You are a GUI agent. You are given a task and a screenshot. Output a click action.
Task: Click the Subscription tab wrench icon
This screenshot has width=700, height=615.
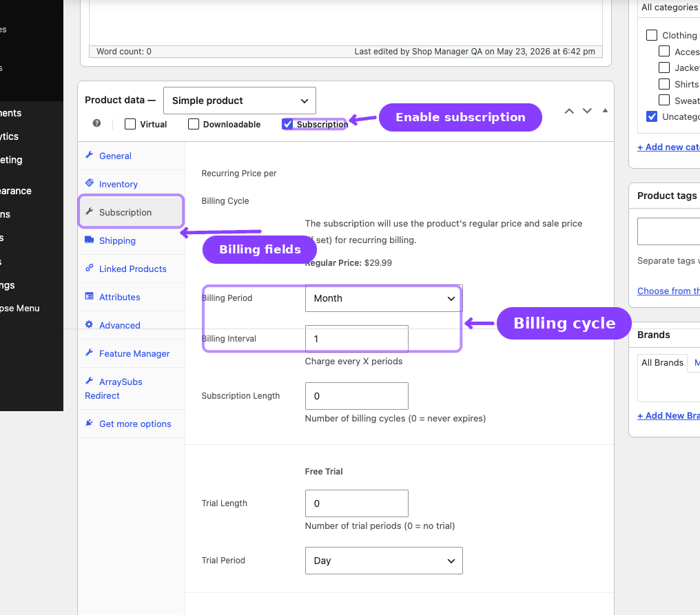90,211
